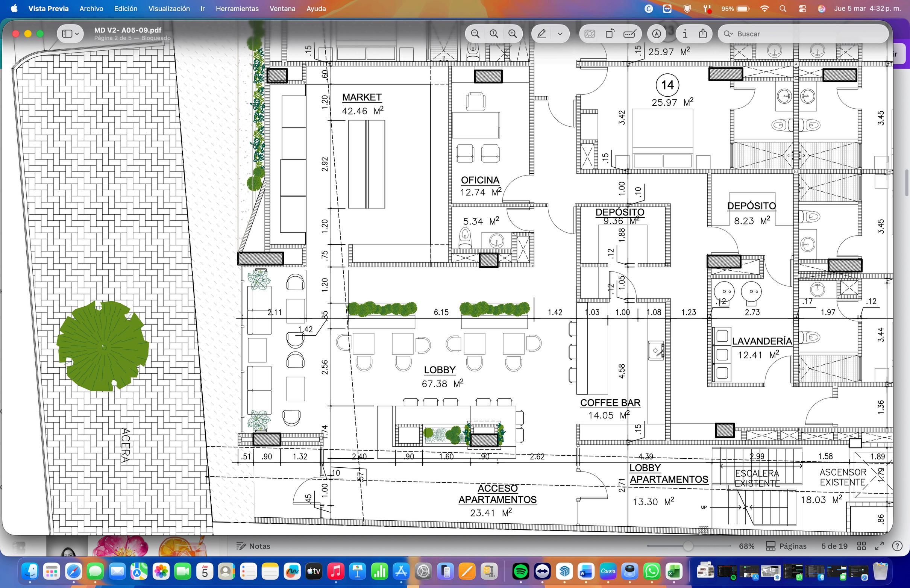Open the Visualización menu

point(169,8)
